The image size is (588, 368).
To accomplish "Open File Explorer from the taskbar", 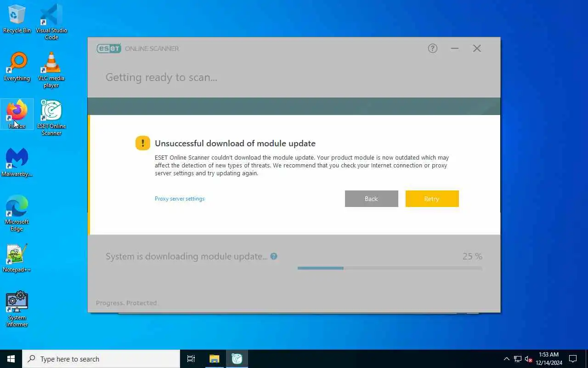I will [x=214, y=359].
